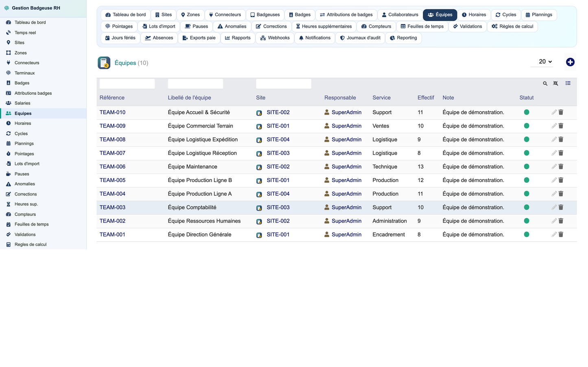
Task: Delete TEAM-010 with the trash icon
Action: click(561, 112)
